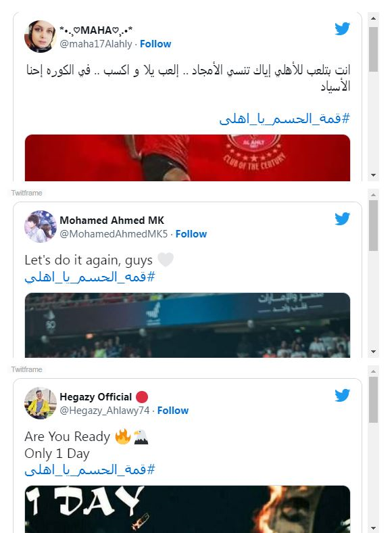This screenshot has height=533, width=392.
Task: Click the Twitter bird icon in MAHA's tweet
Action: 342,29
